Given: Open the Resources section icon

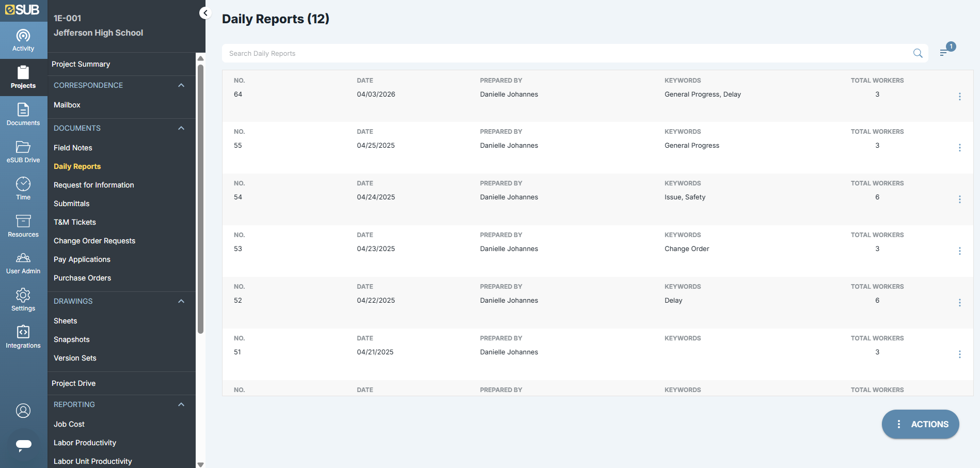Looking at the screenshot, I should click(23, 225).
